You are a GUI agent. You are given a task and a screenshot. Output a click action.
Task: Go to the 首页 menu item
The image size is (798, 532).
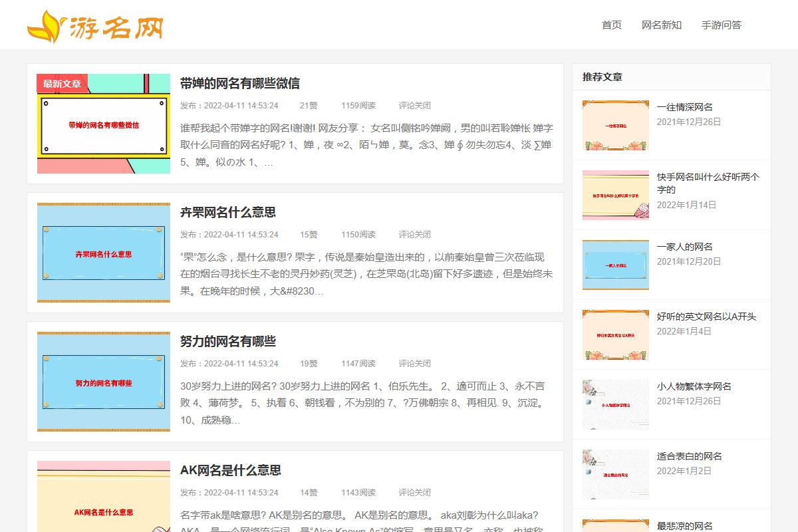coord(612,25)
